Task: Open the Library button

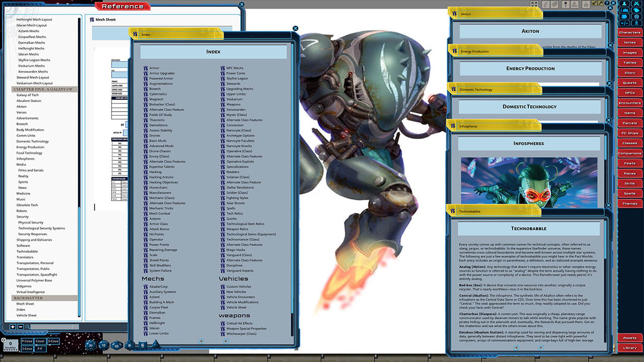Action: (629, 348)
